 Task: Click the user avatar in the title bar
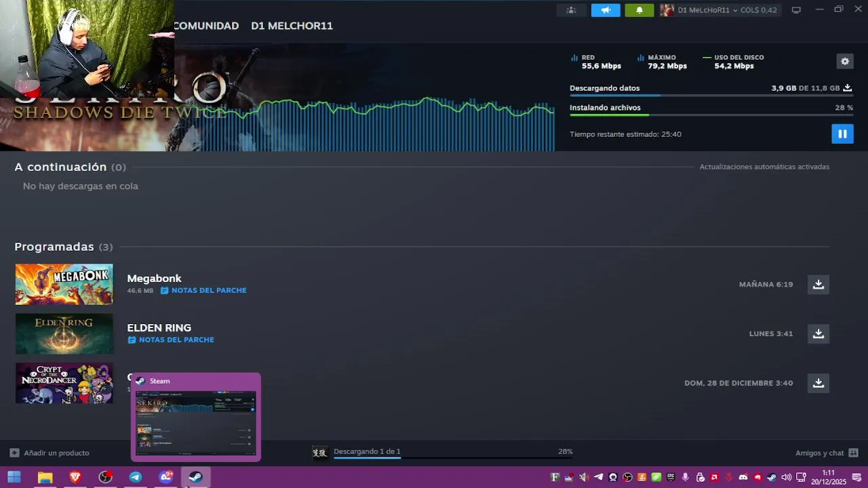click(x=667, y=10)
